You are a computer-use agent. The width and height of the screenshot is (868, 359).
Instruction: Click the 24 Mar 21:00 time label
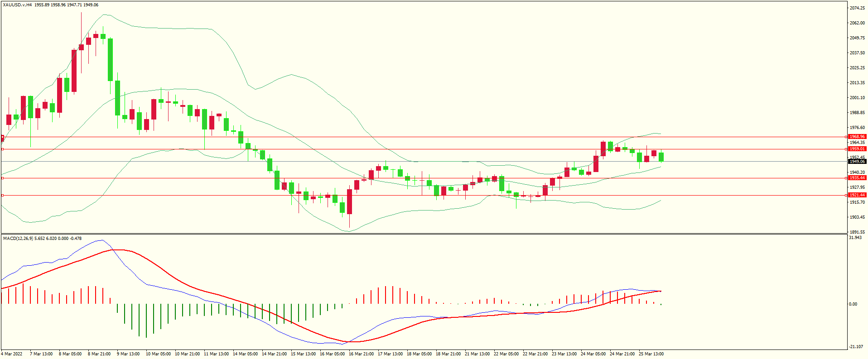pos(622,354)
